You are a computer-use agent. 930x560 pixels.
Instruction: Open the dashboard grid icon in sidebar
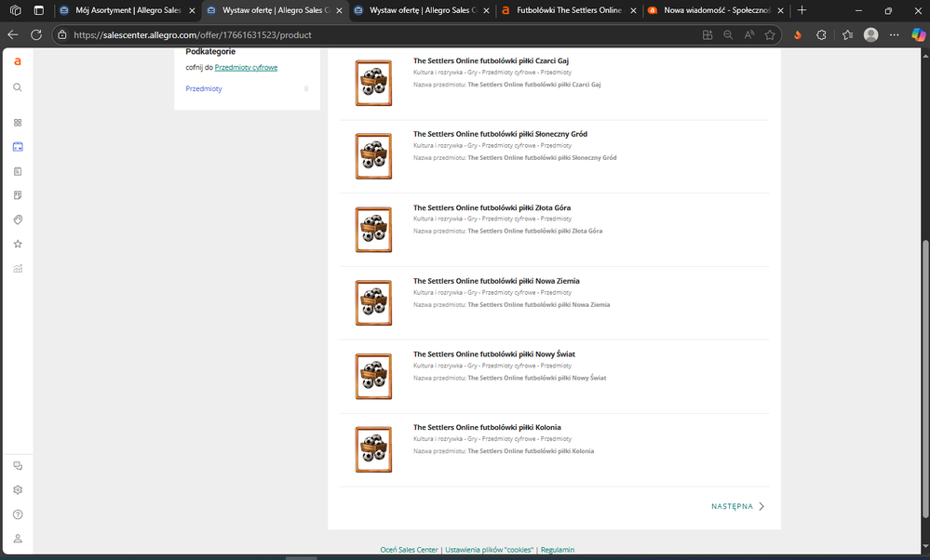pyautogui.click(x=18, y=123)
